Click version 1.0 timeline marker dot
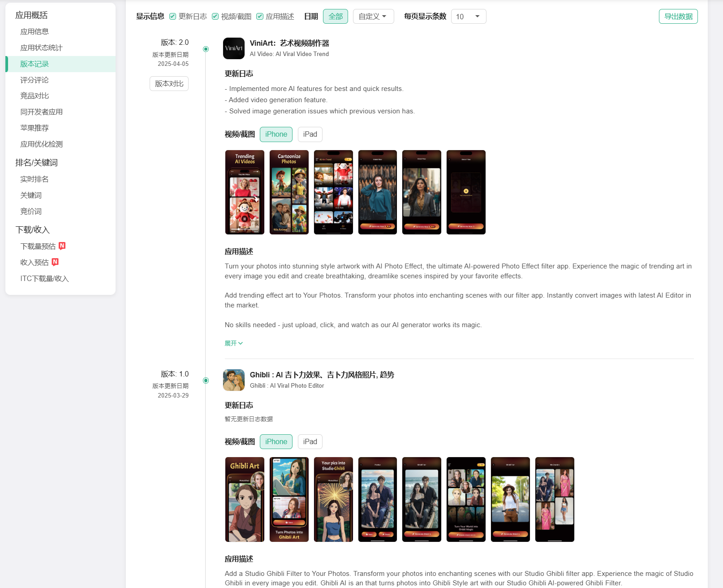The width and height of the screenshot is (723, 588). [206, 380]
